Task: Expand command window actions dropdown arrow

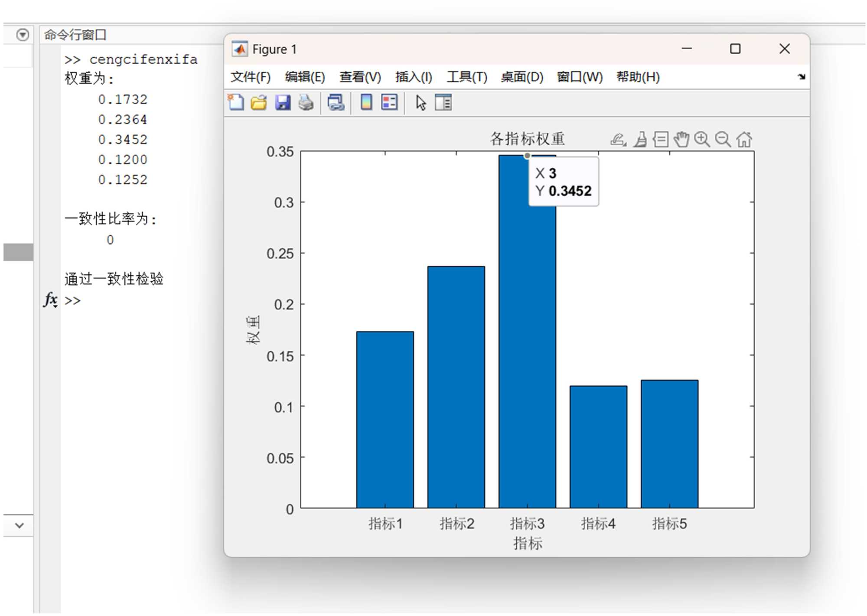Action: (x=23, y=34)
